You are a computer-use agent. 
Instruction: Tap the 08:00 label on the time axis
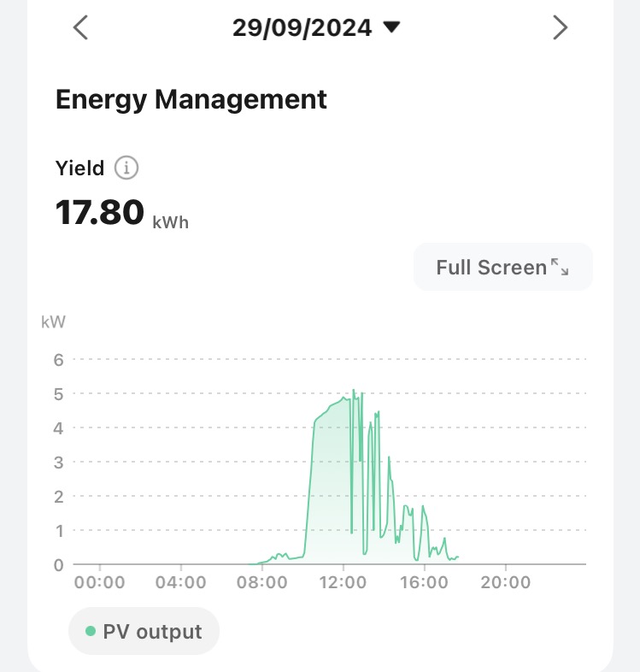pos(262,583)
